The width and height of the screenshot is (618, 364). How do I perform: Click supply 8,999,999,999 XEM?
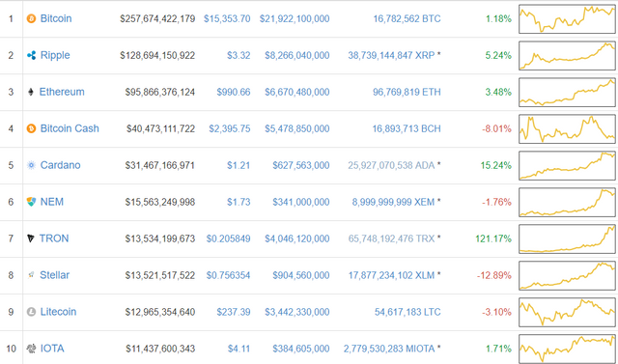393,202
